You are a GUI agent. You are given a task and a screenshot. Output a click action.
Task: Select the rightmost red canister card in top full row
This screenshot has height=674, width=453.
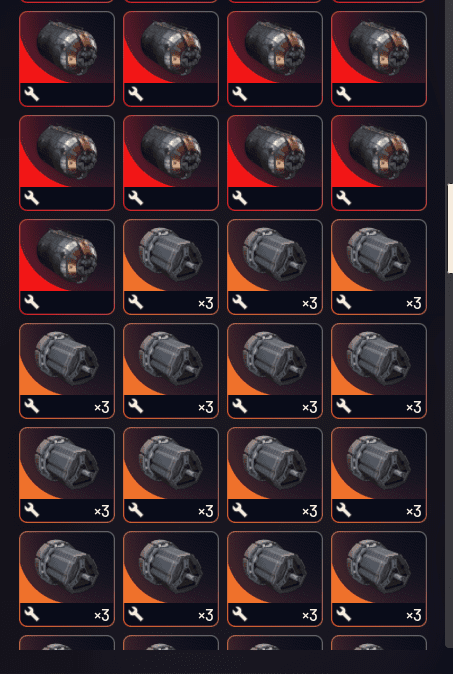[x=379, y=59]
